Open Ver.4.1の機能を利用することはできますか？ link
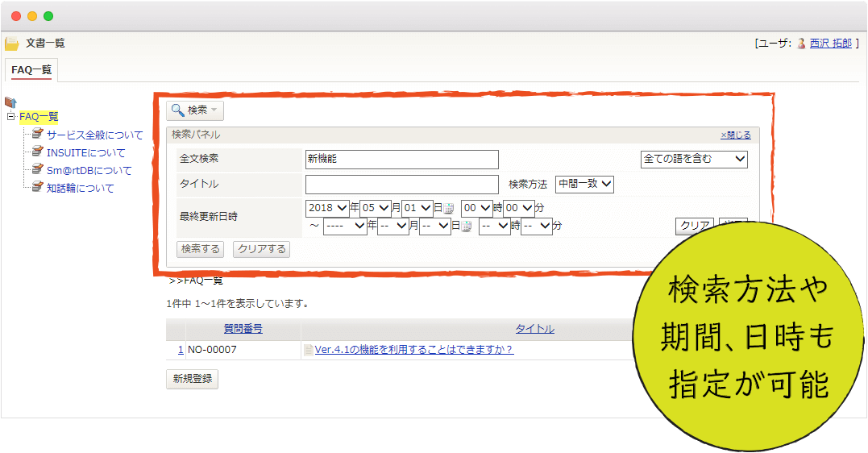The width and height of the screenshot is (868, 453). point(414,350)
